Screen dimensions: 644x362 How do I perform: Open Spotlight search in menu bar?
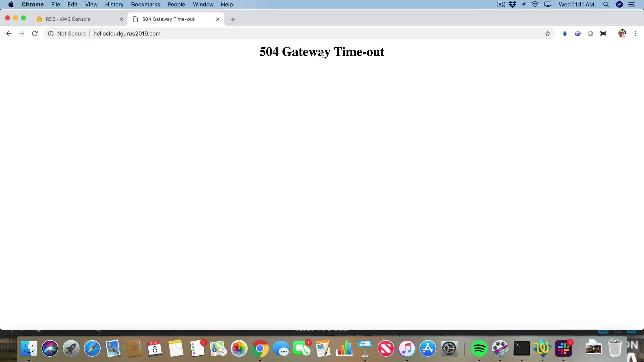click(x=606, y=4)
